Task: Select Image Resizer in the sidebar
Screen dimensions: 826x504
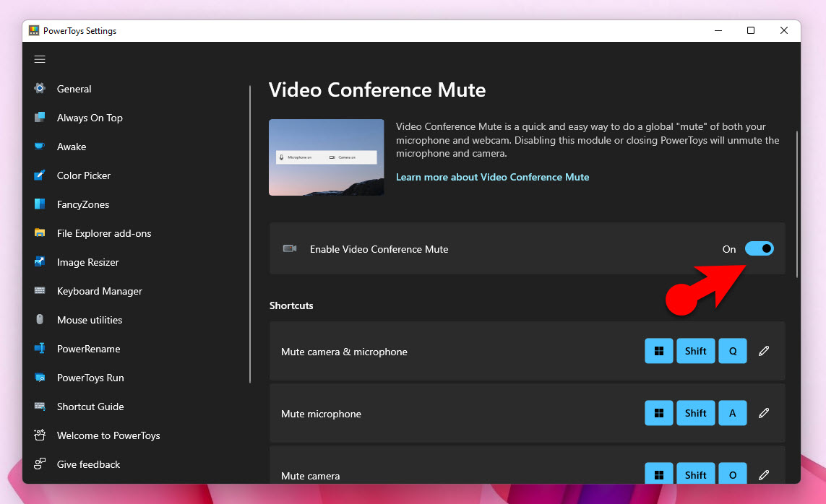Action: click(x=88, y=262)
